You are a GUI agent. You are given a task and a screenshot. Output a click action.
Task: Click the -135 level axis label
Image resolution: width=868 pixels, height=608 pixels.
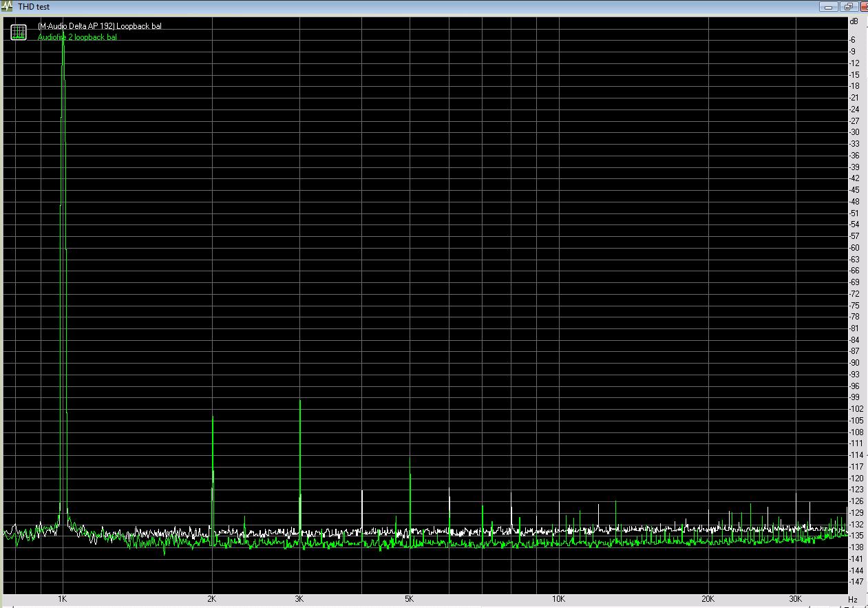click(856, 536)
